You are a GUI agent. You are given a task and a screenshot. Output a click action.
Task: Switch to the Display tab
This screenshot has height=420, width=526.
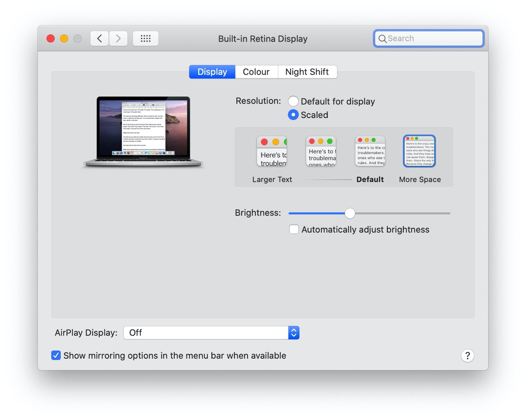pos(212,72)
